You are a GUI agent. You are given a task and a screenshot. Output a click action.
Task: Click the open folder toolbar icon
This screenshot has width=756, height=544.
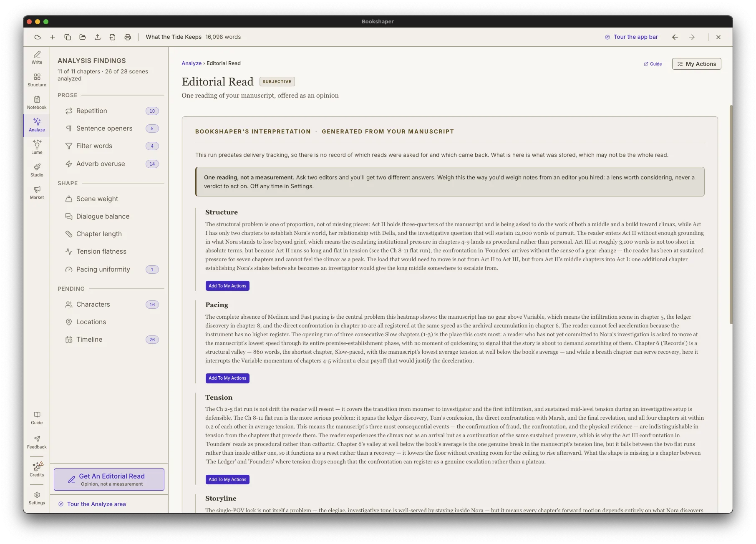pos(83,37)
